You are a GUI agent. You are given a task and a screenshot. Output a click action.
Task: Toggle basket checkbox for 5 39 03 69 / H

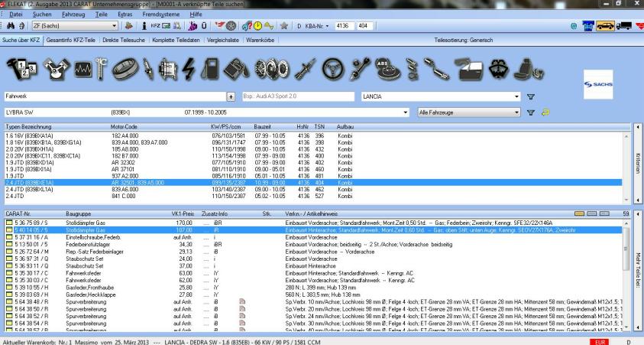(9, 295)
